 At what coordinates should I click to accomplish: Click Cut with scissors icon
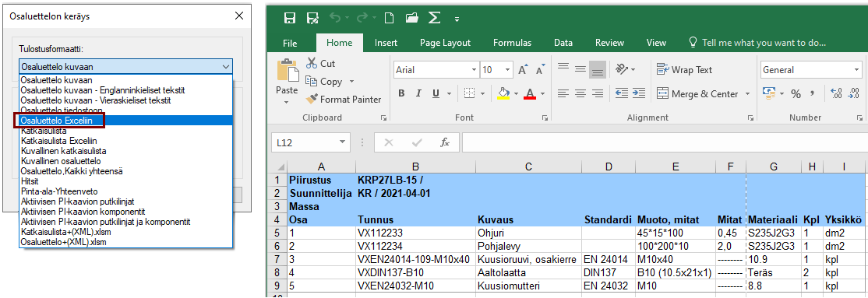click(320, 64)
